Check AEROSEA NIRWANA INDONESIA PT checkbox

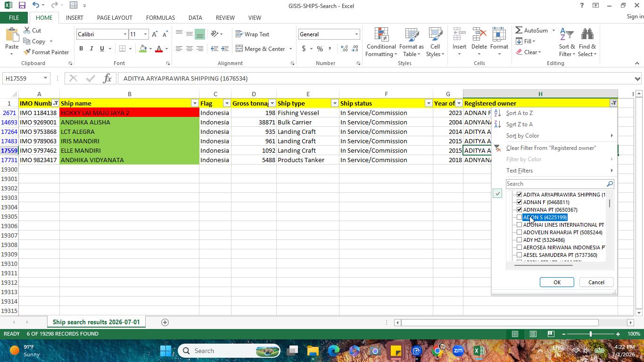pos(520,247)
